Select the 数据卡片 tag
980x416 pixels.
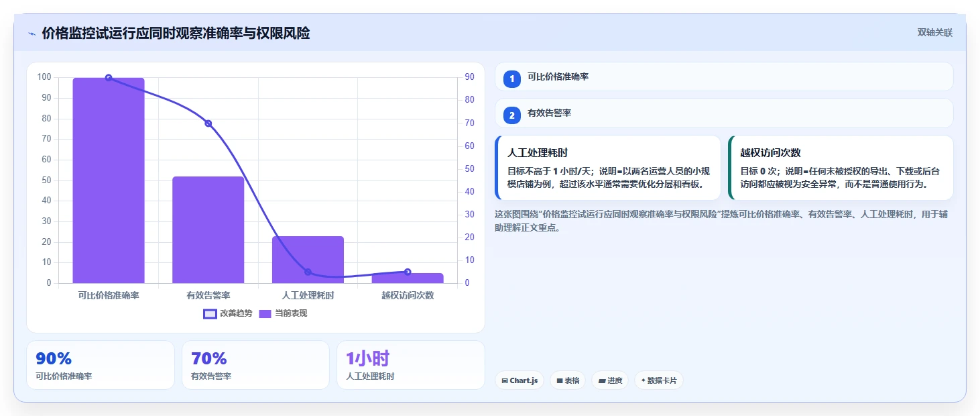click(x=659, y=380)
